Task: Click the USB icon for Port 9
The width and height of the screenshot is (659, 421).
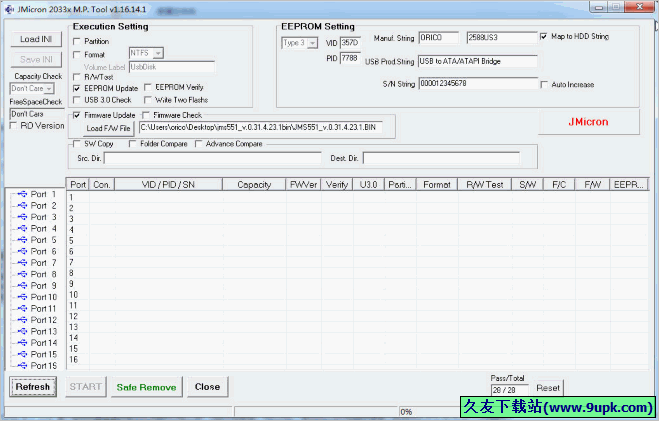Action: coord(22,286)
